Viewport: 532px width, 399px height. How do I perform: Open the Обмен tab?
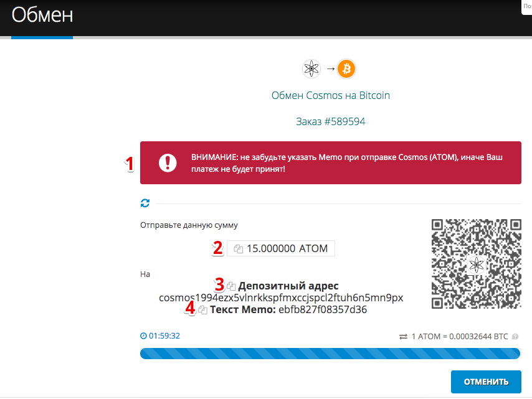(42, 16)
